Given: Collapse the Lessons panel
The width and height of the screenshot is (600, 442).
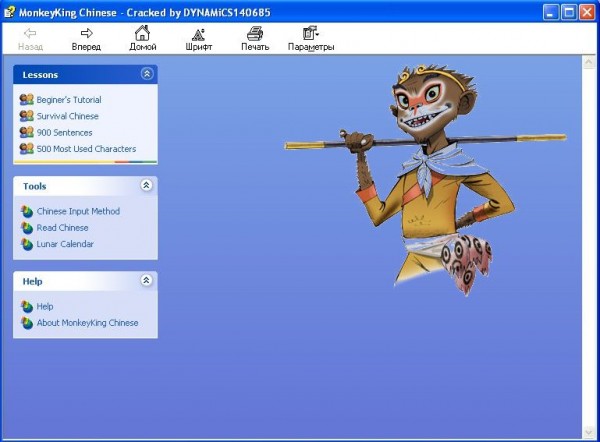Looking at the screenshot, I should click(x=147, y=73).
